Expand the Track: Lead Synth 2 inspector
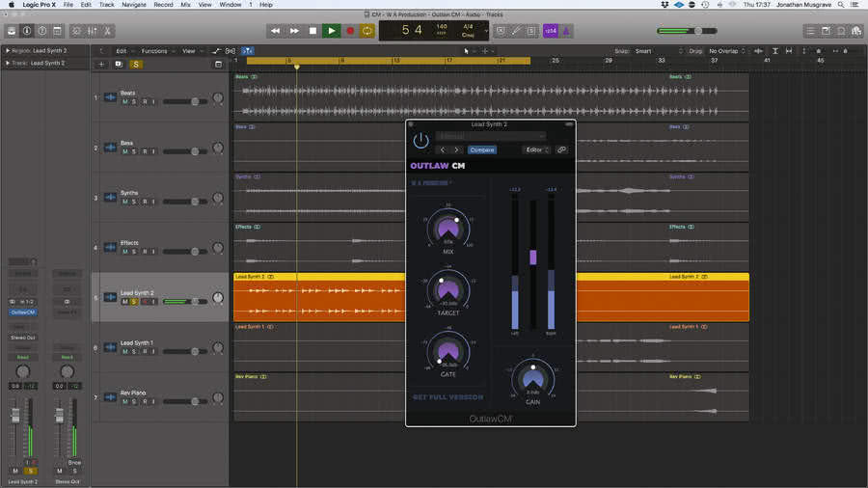This screenshot has height=488, width=868. coord(8,63)
